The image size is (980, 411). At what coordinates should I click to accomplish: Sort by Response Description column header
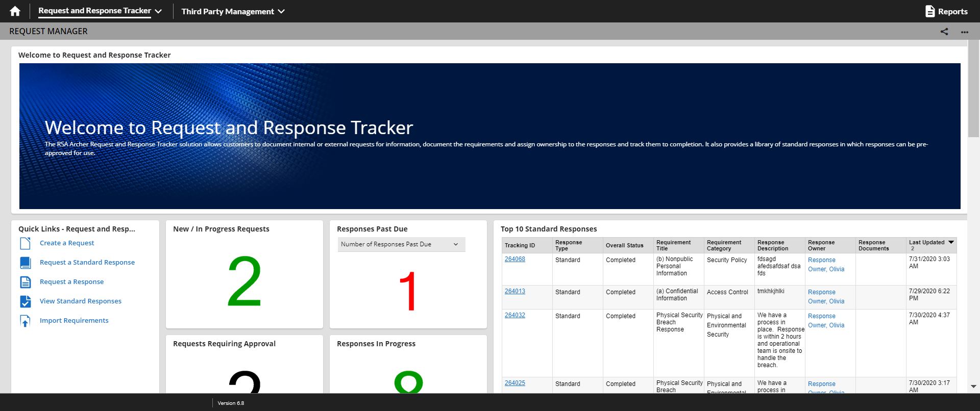click(773, 245)
